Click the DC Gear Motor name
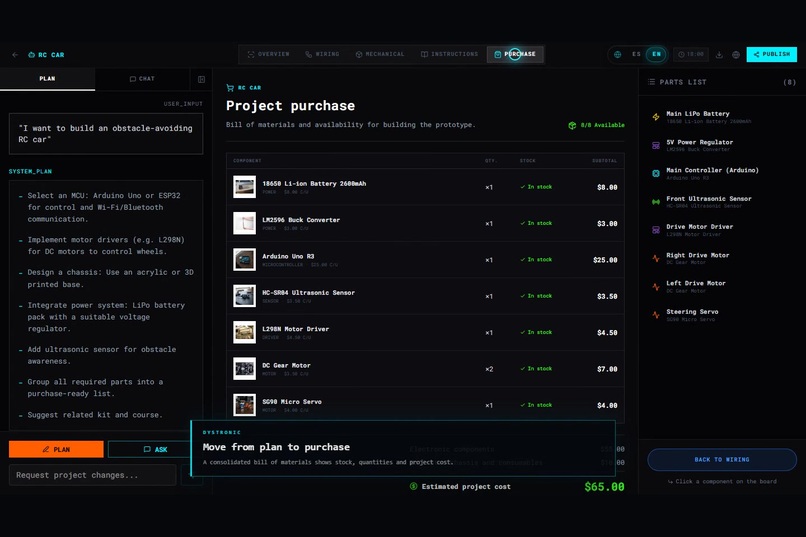 pyautogui.click(x=286, y=365)
